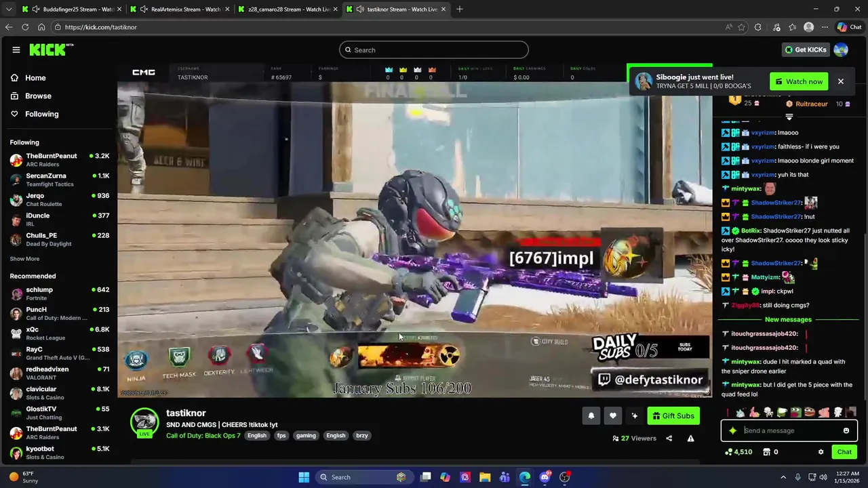Open the hamburger sidebar menu
Image resolution: width=868 pixels, height=488 pixels.
pos(16,49)
